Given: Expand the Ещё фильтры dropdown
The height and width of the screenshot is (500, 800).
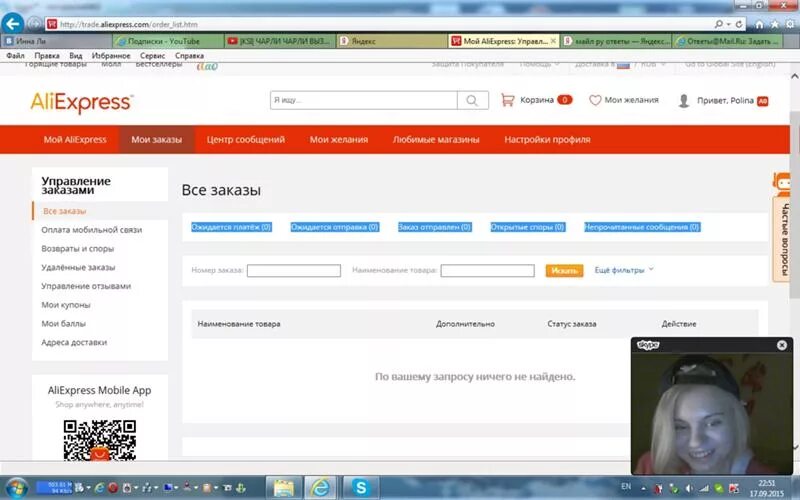Looking at the screenshot, I should coord(624,270).
